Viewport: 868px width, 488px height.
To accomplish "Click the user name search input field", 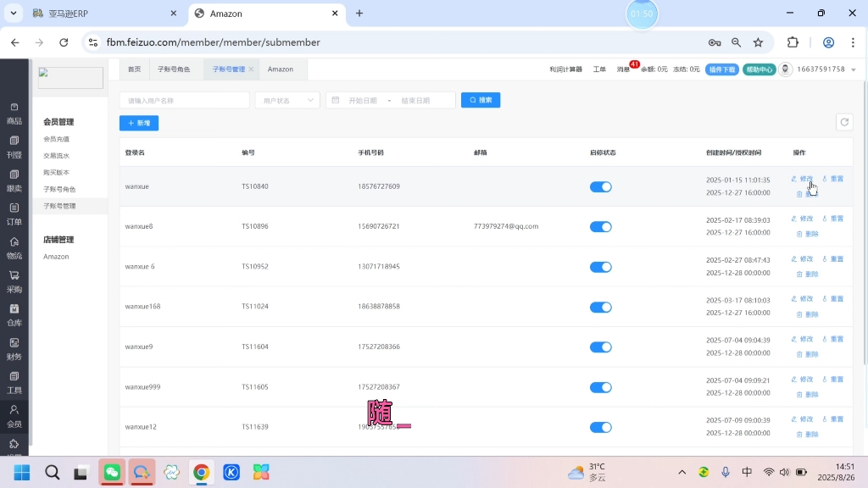I will click(x=184, y=100).
